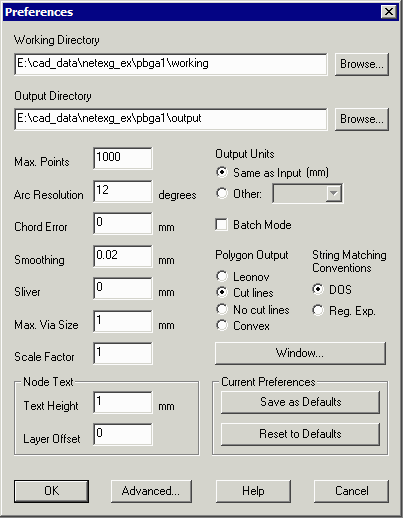Screen dimensions: 403x518
Task: Close the Preferences dialog with X
Action: pyautogui.click(x=388, y=12)
